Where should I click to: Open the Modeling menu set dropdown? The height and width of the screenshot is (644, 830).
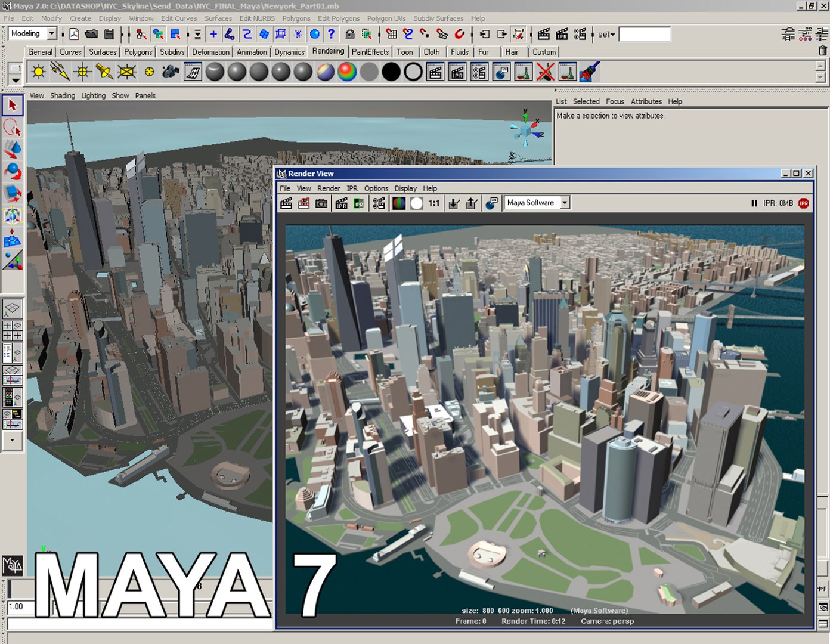coord(52,33)
